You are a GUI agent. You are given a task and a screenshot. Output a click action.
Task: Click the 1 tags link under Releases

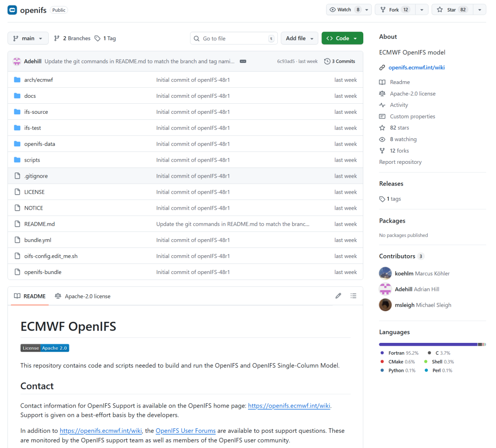pos(394,199)
